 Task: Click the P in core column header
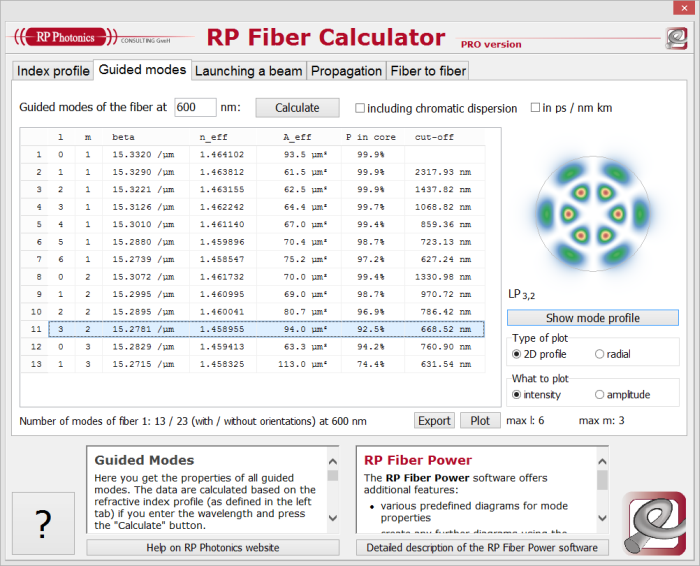pyautogui.click(x=373, y=137)
